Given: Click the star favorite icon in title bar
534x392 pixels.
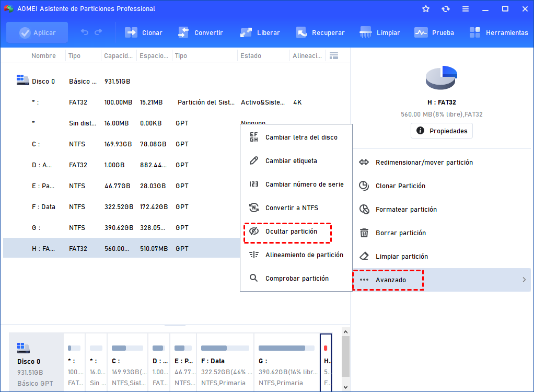Looking at the screenshot, I should point(426,9).
